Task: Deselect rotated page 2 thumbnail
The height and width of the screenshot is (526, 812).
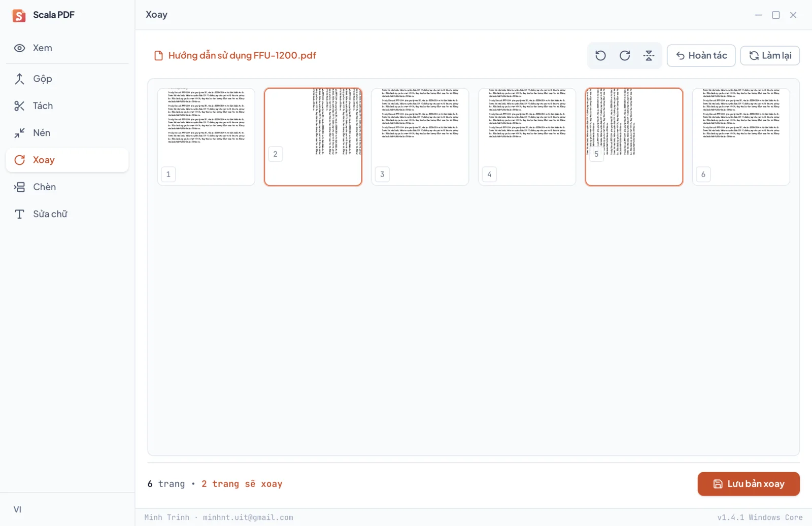Action: [x=313, y=137]
